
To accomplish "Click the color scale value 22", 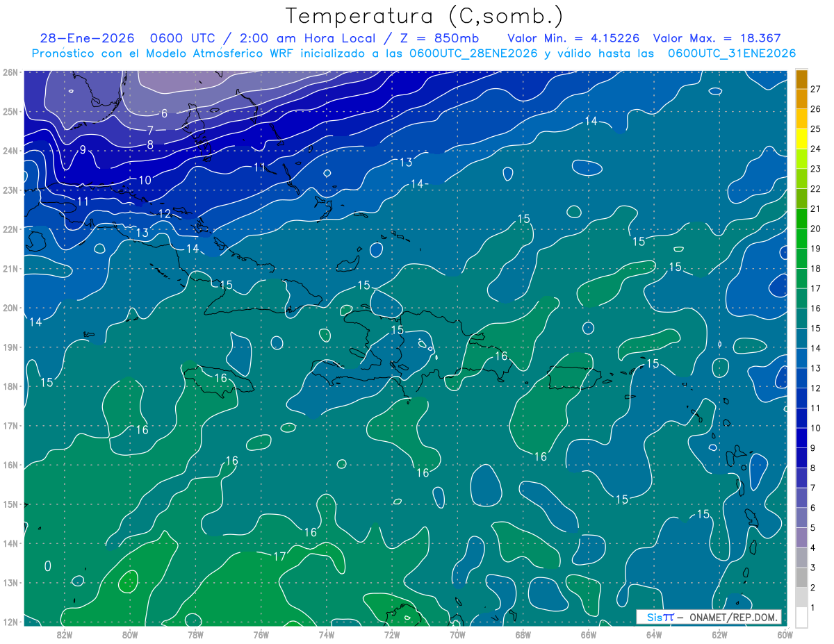I will 815,189.
